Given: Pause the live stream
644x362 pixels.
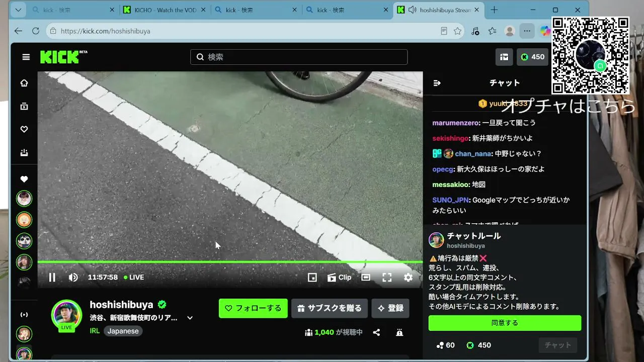Looking at the screenshot, I should pyautogui.click(x=52, y=277).
